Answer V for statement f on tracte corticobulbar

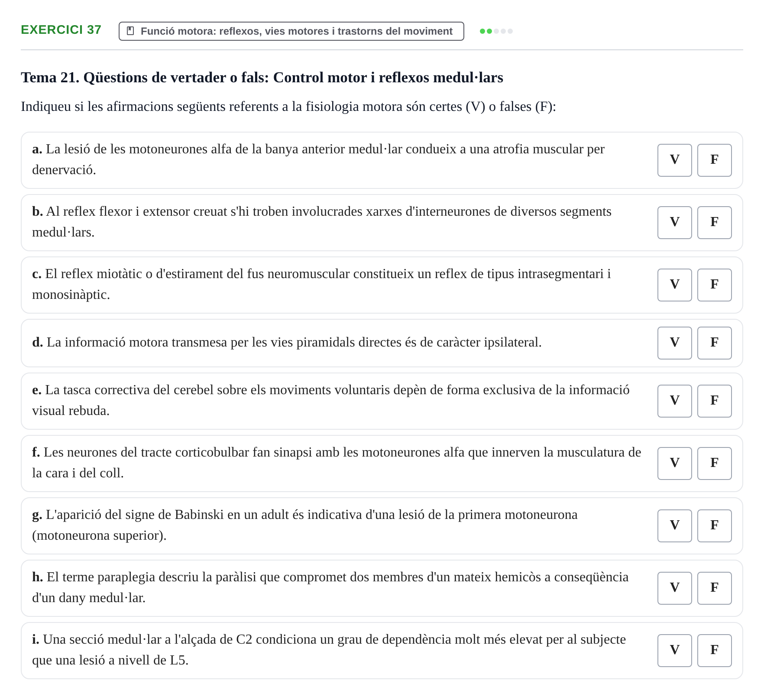[x=674, y=463]
